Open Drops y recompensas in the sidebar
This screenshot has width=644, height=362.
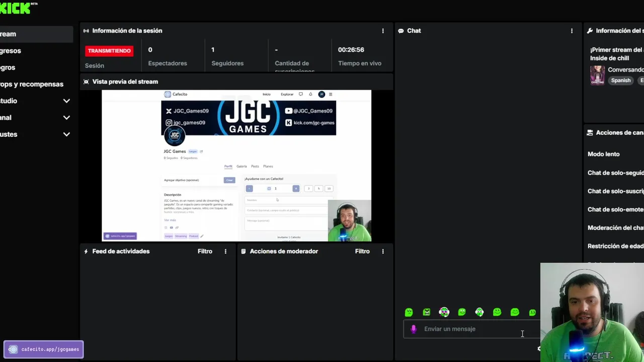[x=32, y=84]
